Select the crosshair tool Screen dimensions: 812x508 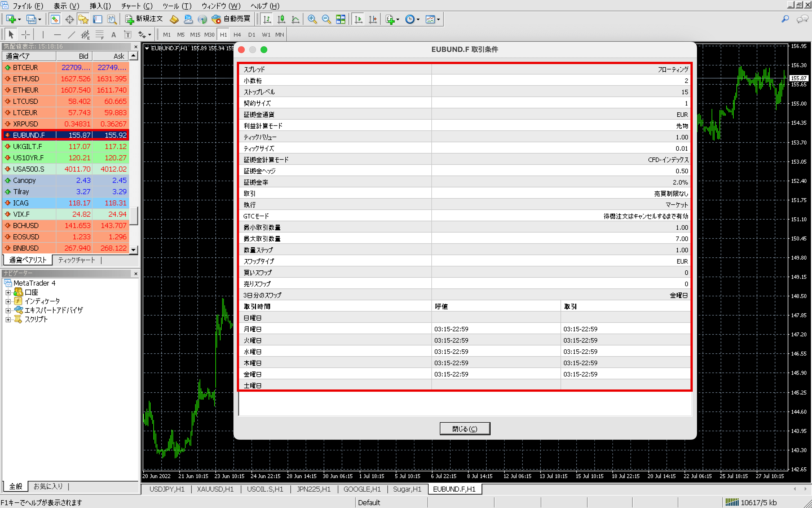pos(25,34)
